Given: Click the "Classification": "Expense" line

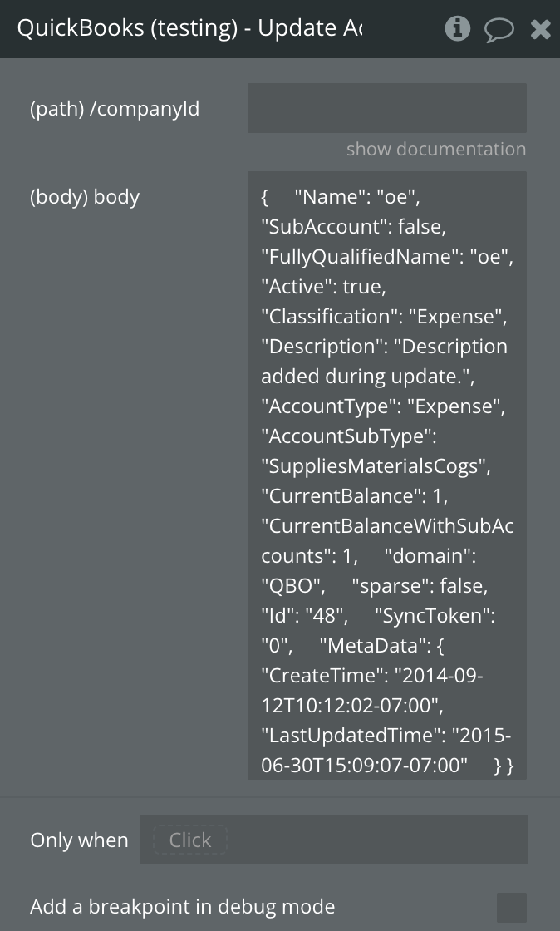Looking at the screenshot, I should [x=384, y=317].
